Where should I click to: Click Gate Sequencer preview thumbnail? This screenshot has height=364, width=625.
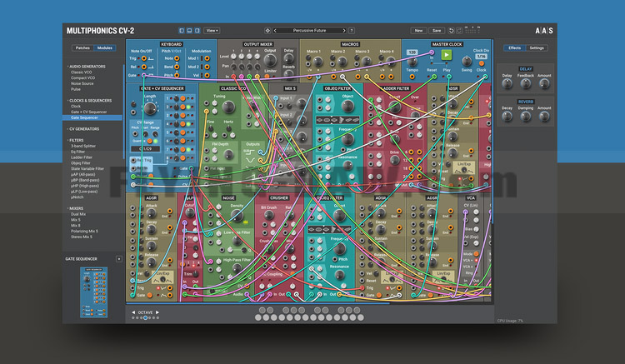(x=93, y=292)
